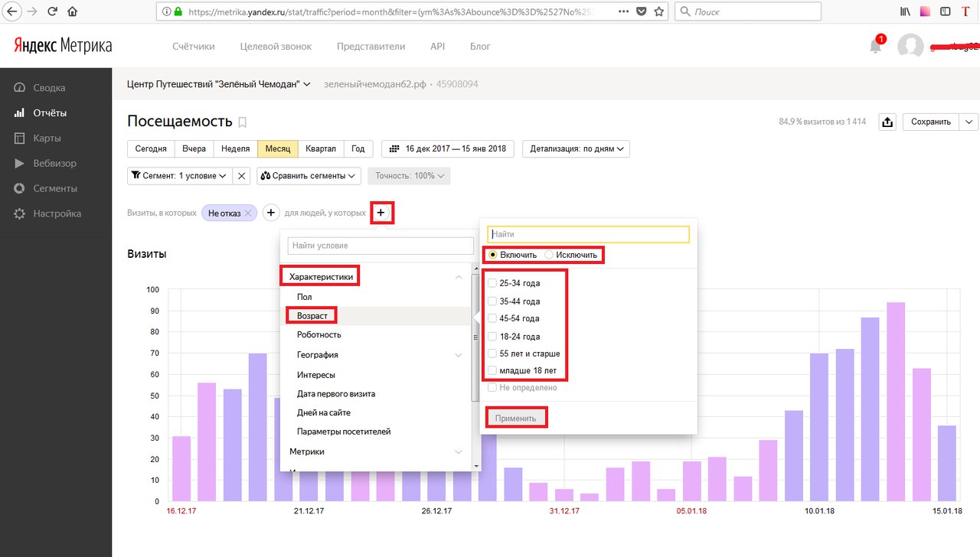The width and height of the screenshot is (980, 557).
Task: Open Вебвизор in the sidebar
Action: click(54, 163)
